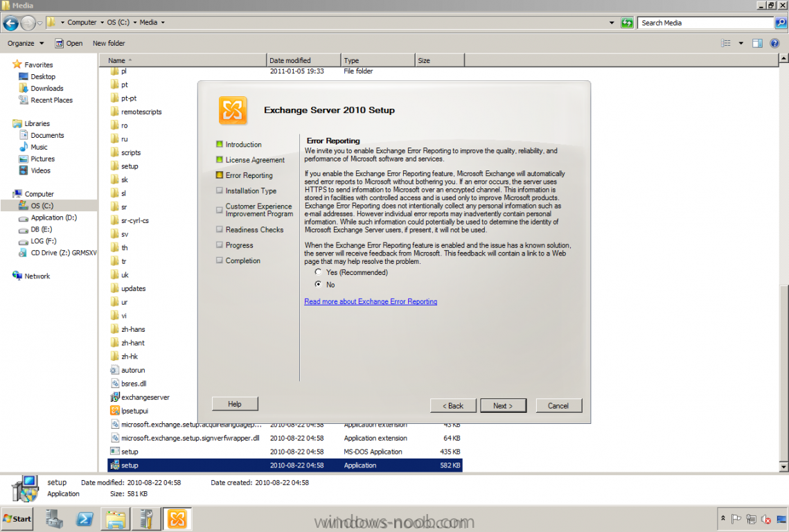Viewport: 789px width, 532px height.
Task: Click the Help button in Setup
Action: (x=235, y=404)
